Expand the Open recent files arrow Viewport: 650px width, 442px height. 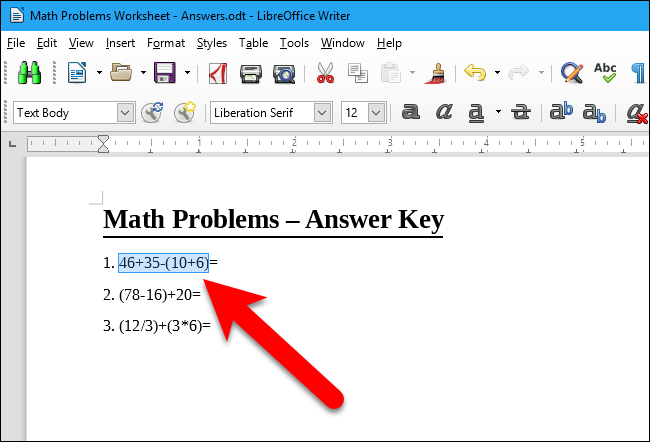point(143,73)
